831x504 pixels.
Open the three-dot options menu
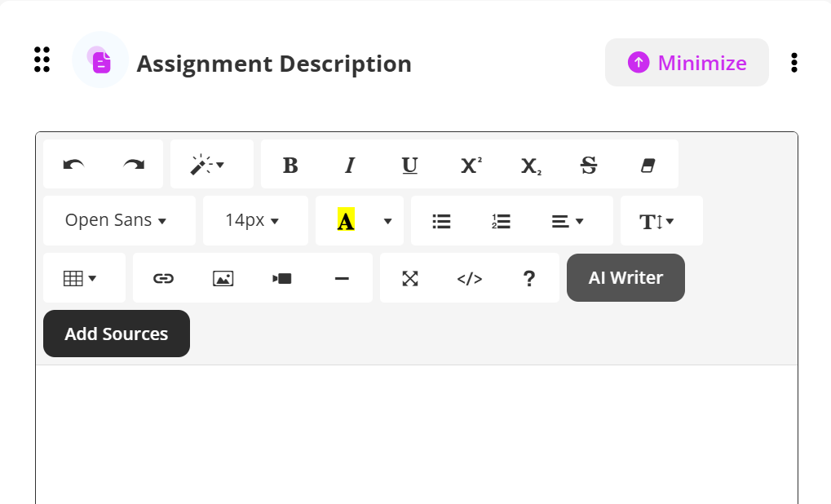tap(794, 63)
